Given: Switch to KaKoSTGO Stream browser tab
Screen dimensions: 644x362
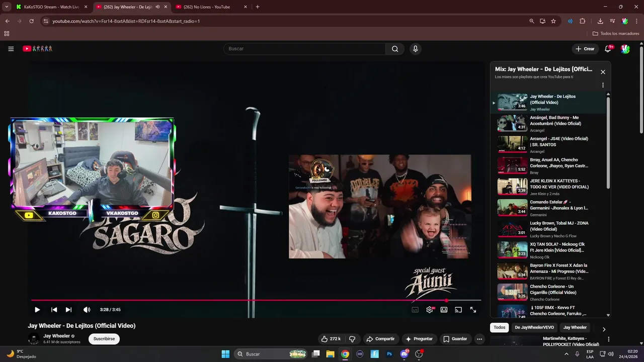Looking at the screenshot, I should 52,7.
